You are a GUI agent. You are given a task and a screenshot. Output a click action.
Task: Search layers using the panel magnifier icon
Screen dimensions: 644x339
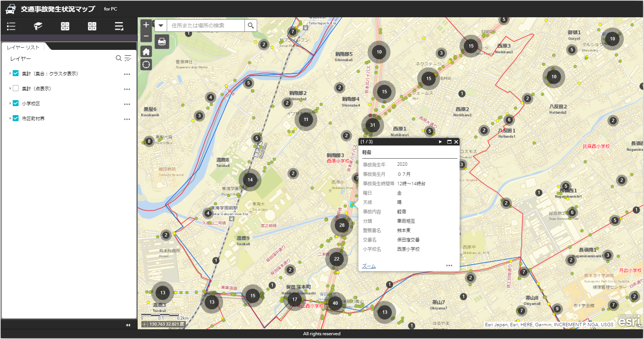point(119,58)
